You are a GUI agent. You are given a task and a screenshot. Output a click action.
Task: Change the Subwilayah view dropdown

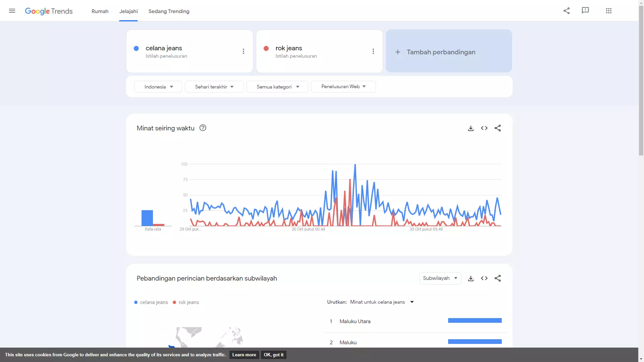[440, 278]
